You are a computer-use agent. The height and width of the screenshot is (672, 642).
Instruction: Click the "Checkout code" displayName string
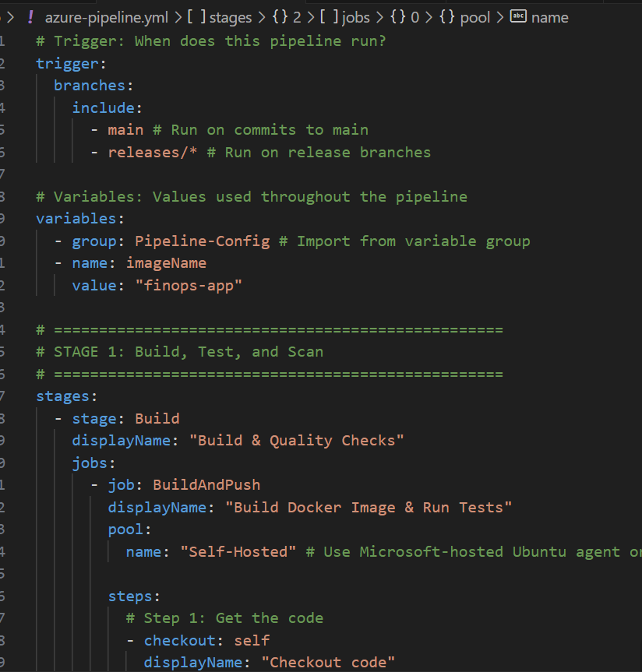coord(328,662)
